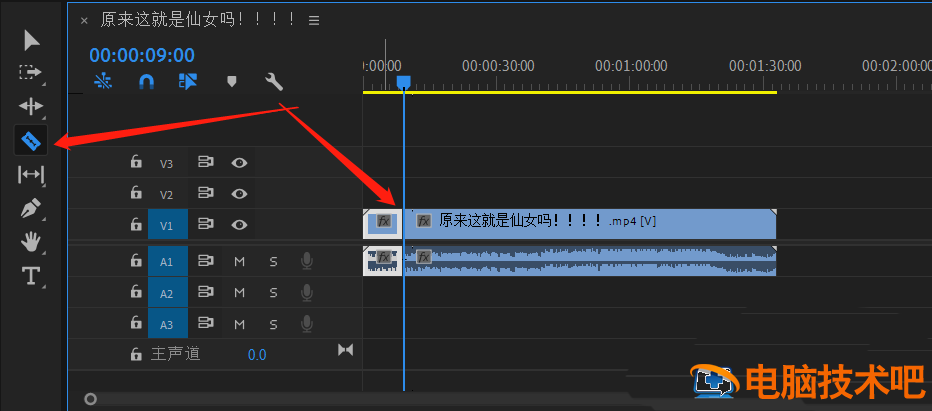Select the Hand tool
932x411 pixels.
coord(31,242)
